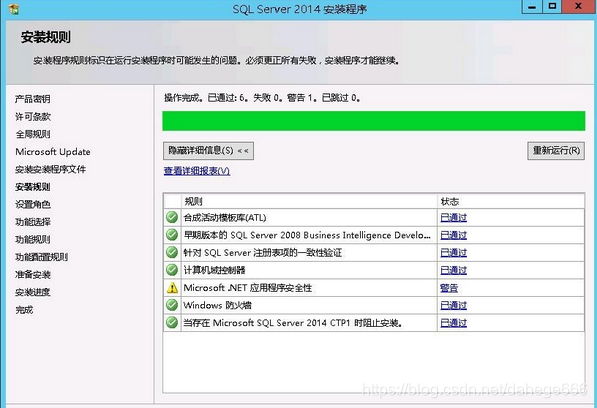Click green check icon for 计算机域控制器 rule
Viewport: 597px width, 408px height.
[x=172, y=270]
